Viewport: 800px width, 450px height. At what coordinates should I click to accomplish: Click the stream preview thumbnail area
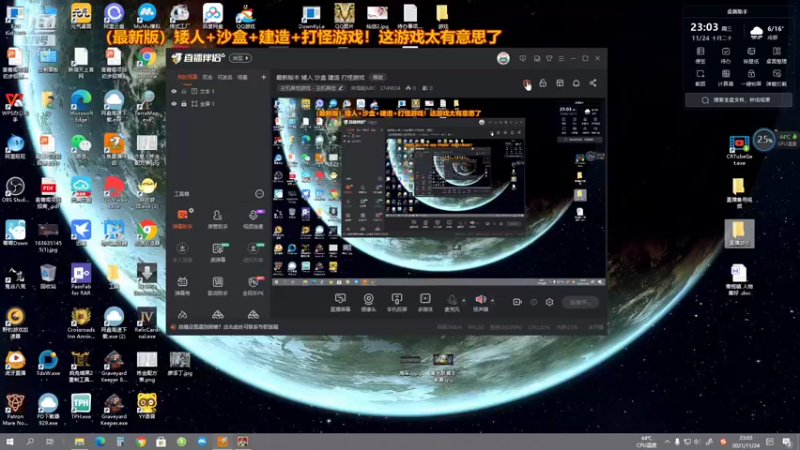[438, 192]
